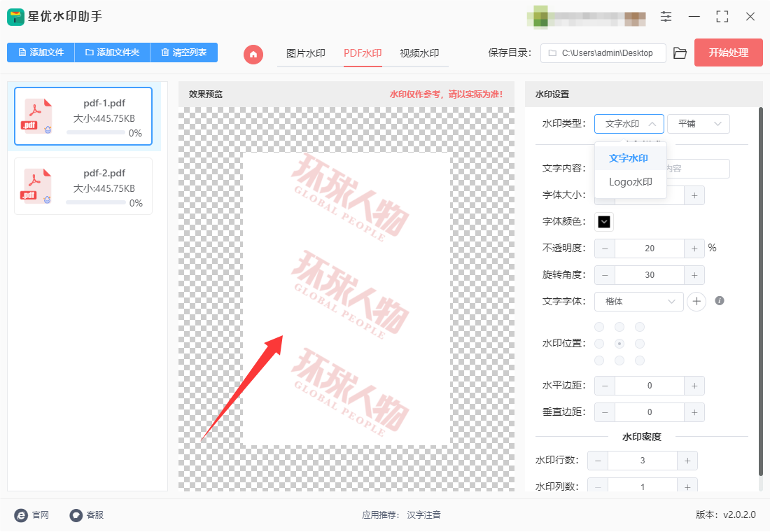Image resolution: width=770 pixels, height=532 pixels.
Task: Open 汉字注音 recommended app link
Action: click(423, 514)
